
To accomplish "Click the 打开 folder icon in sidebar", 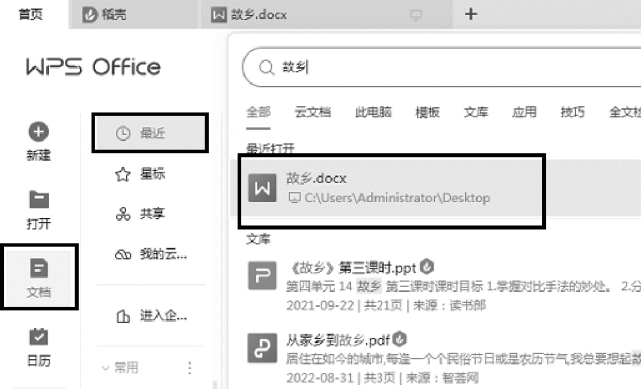I will click(x=39, y=199).
